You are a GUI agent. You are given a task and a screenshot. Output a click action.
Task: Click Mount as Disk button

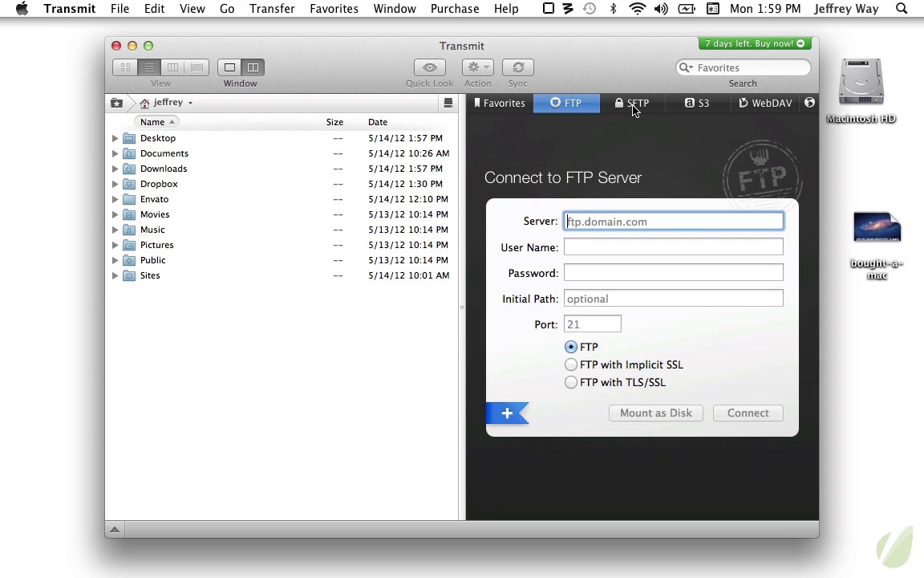coord(656,413)
